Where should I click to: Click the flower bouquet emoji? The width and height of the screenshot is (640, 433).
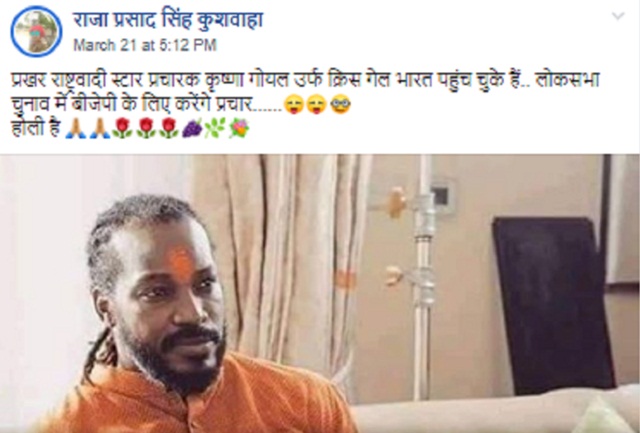[239, 129]
